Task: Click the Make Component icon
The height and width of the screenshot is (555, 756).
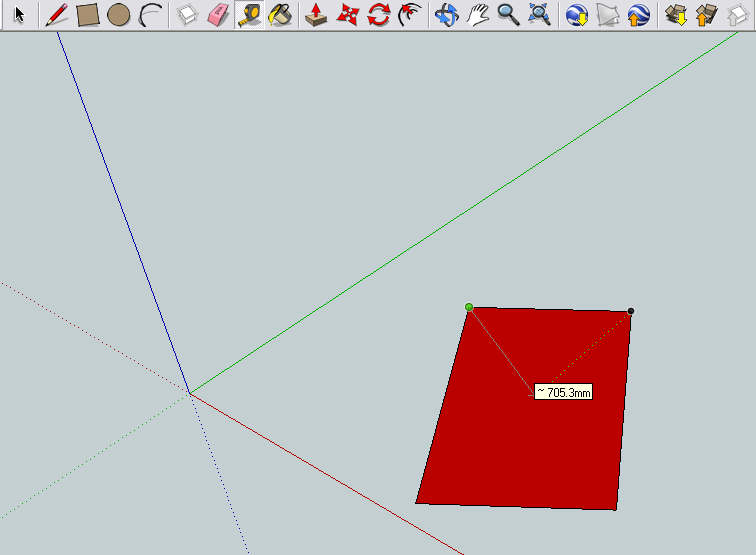Action: coord(187,14)
